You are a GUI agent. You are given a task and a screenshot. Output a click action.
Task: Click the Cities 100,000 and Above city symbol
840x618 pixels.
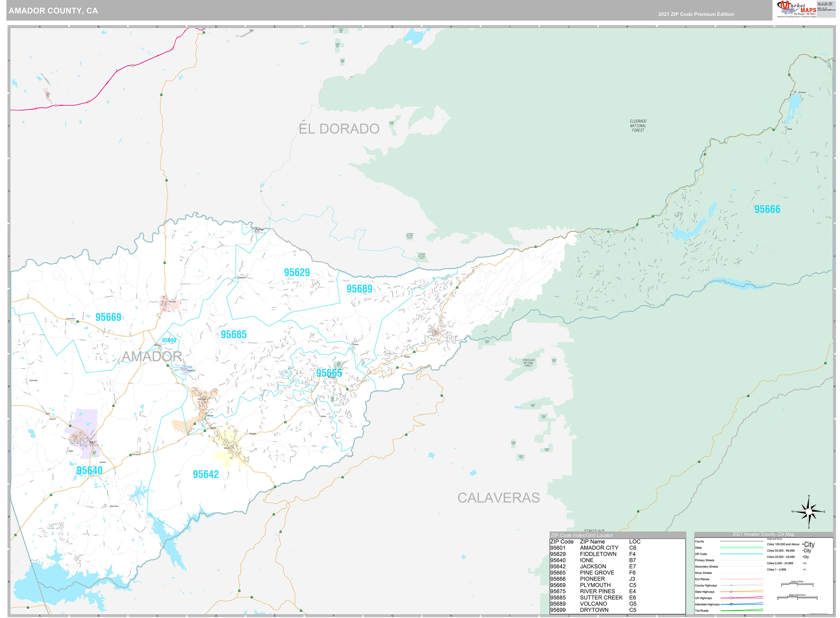[808, 544]
